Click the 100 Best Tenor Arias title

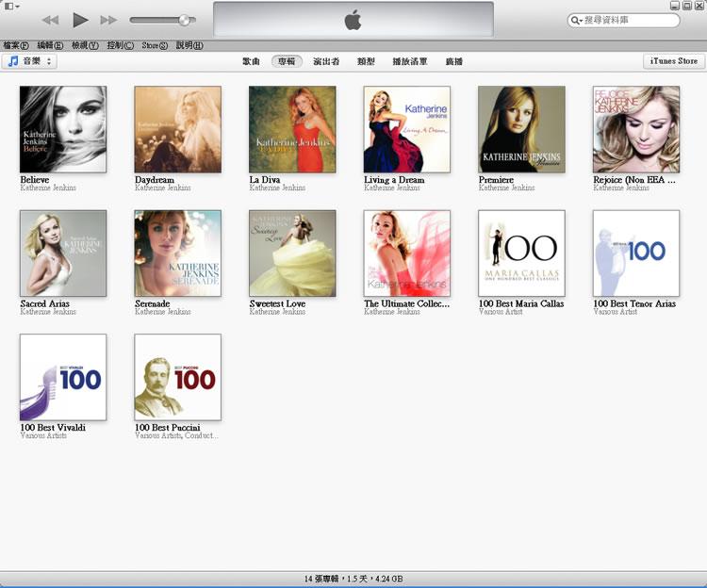[x=634, y=303]
